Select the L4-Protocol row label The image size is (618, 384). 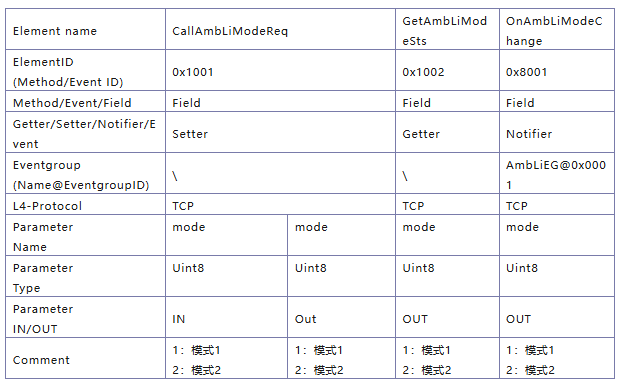tap(47, 206)
